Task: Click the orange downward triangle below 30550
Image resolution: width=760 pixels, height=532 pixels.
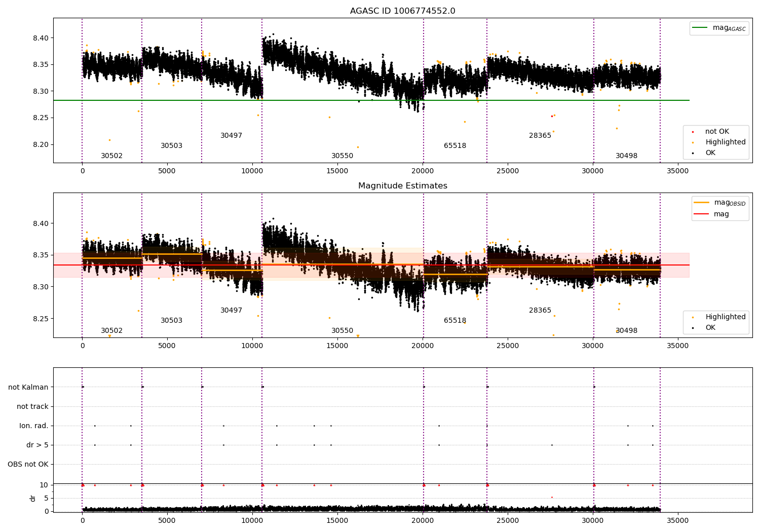Action: tap(358, 336)
